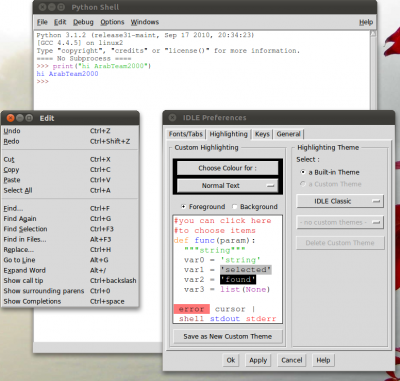
Task: Choose Cut in the Edit menu
Action: coord(70,159)
